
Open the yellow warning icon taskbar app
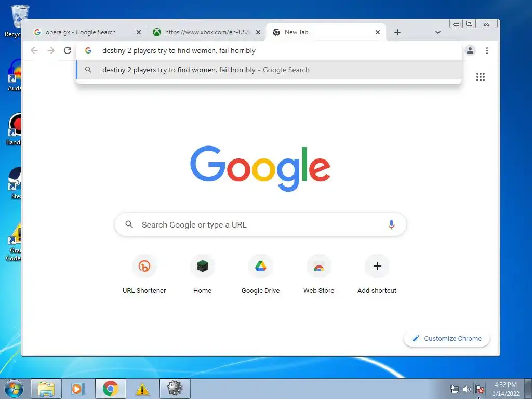click(142, 389)
